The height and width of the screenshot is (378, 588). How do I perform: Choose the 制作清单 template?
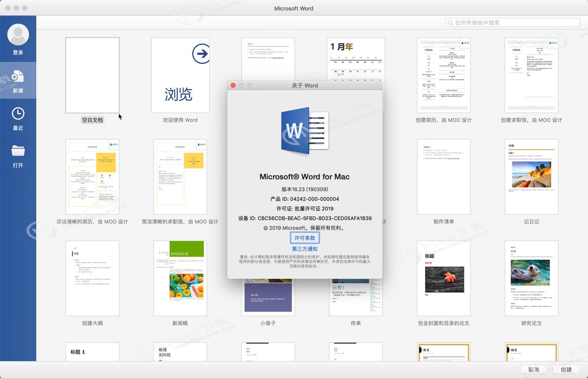(444, 177)
